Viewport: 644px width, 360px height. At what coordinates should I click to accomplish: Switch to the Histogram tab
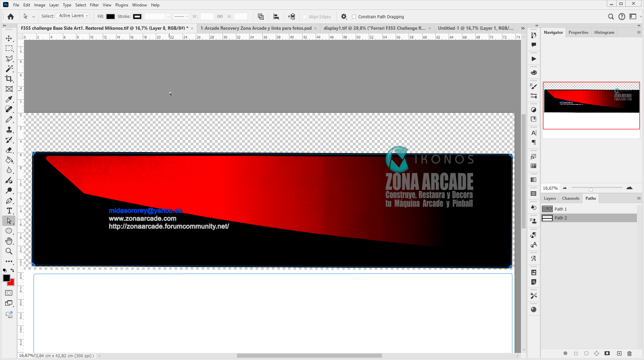pos(604,32)
